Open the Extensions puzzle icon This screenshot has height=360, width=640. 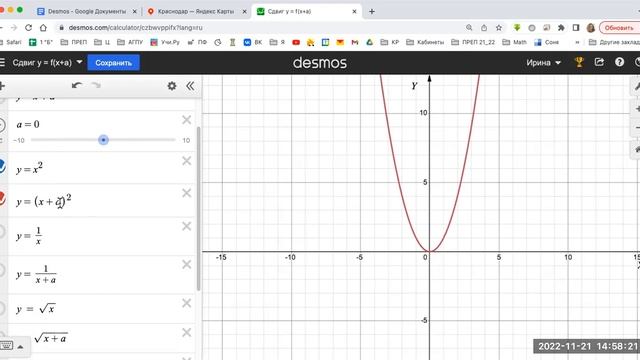tap(561, 28)
